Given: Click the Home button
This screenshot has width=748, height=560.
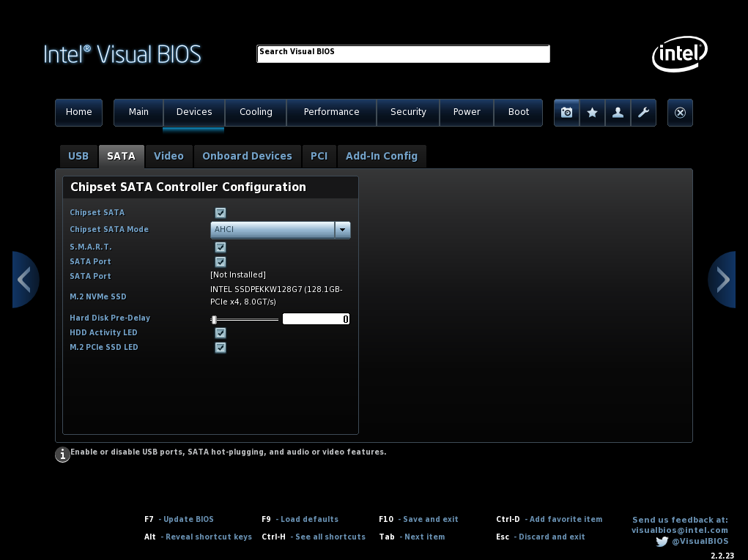Looking at the screenshot, I should tap(79, 112).
